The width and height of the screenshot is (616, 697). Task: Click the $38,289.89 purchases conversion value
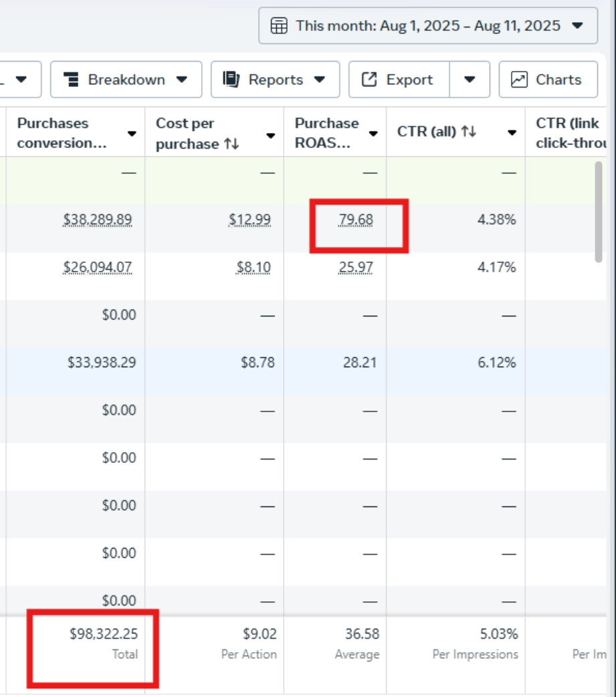pyautogui.click(x=98, y=219)
